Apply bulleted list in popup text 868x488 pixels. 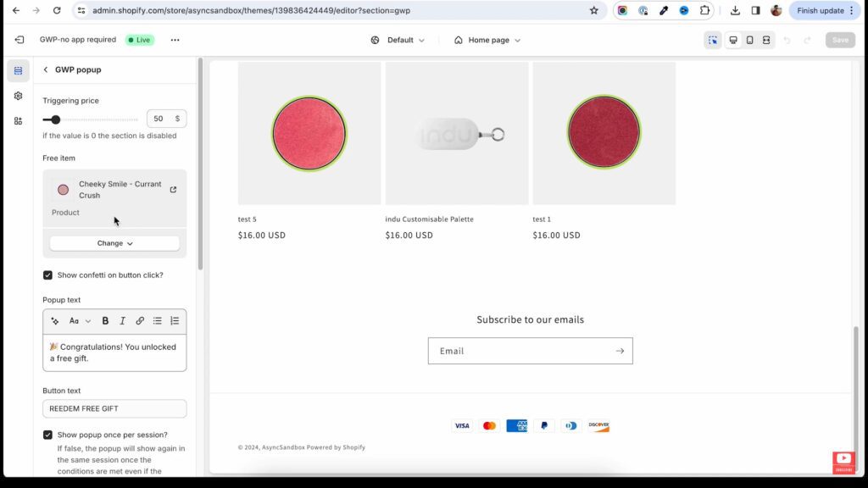[157, 321]
